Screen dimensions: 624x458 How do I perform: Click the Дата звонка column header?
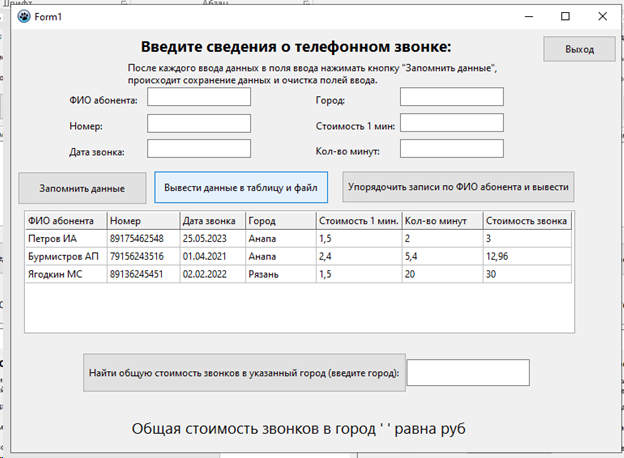click(x=211, y=221)
